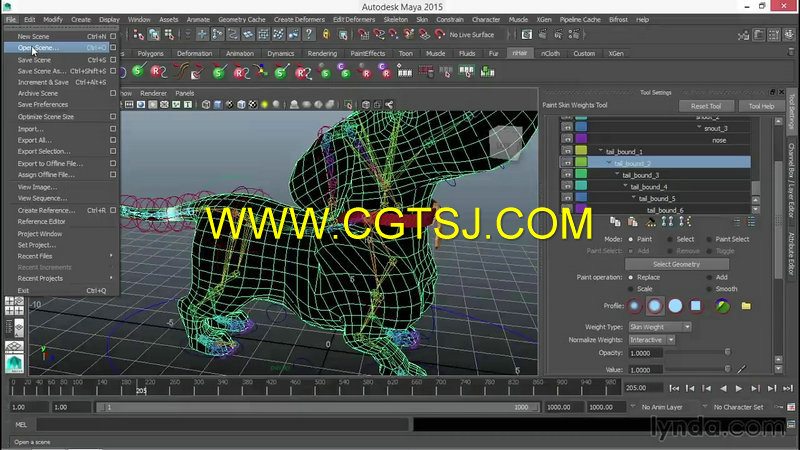
Task: Open the Weight Type dropdown
Action: (x=660, y=327)
